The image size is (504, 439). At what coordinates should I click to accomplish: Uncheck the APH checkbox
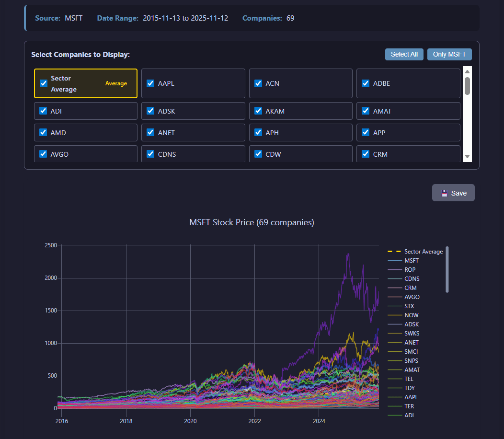click(258, 132)
